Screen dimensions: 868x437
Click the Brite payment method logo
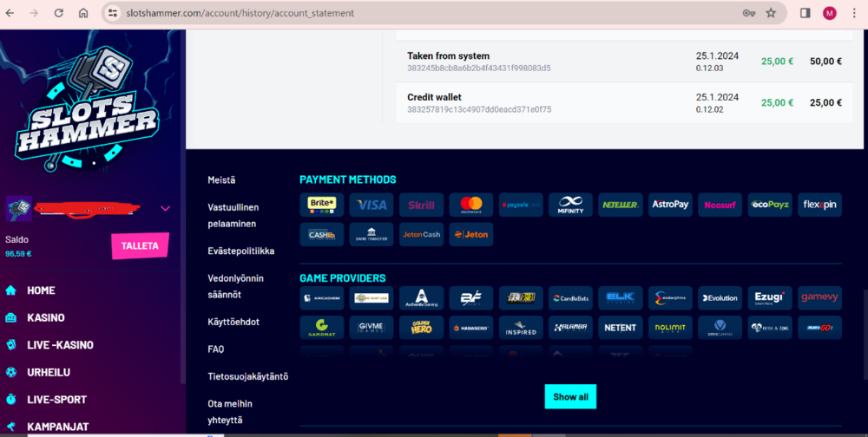tap(322, 205)
